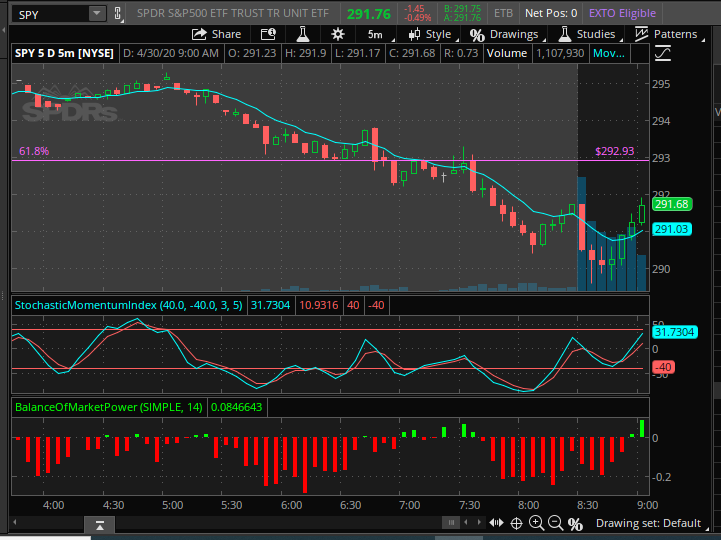The image size is (721, 540).
Task: Click the EXTO Eligible label
Action: (x=622, y=13)
